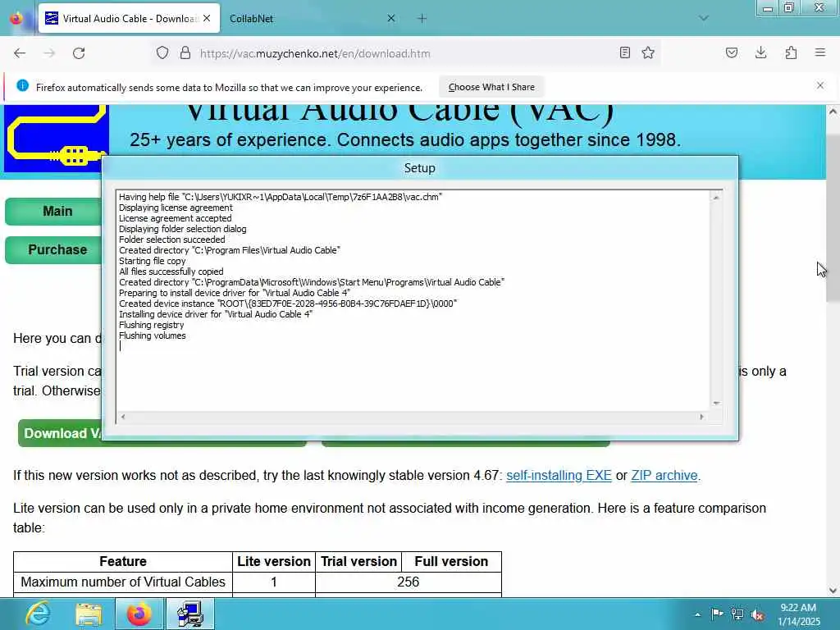Click the 'Lite version' table header
Screen dimensions: 840x630
click(274, 561)
